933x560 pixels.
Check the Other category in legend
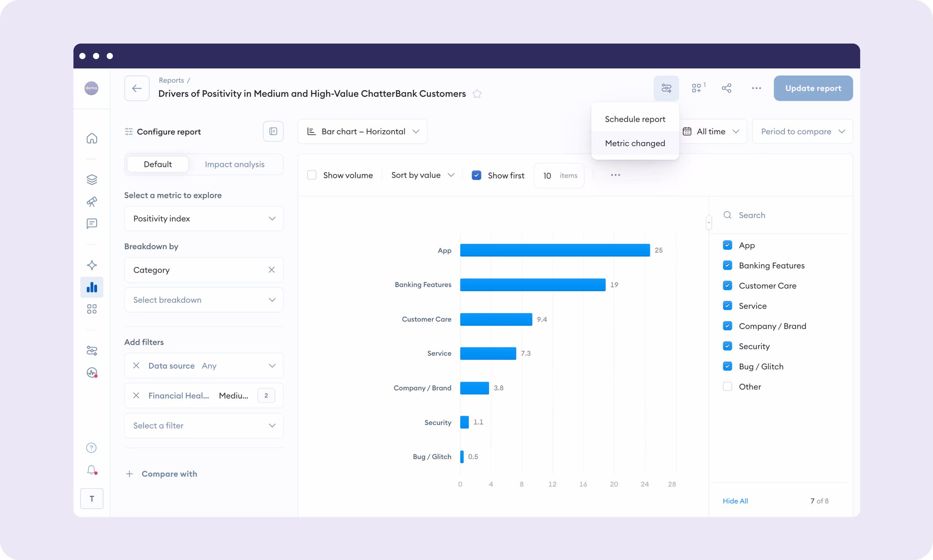click(727, 386)
